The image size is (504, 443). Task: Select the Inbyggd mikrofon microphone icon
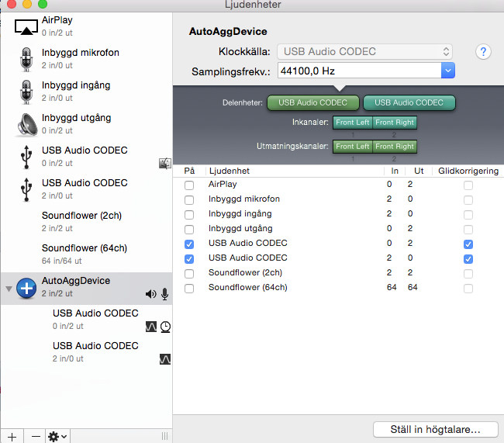[26, 59]
